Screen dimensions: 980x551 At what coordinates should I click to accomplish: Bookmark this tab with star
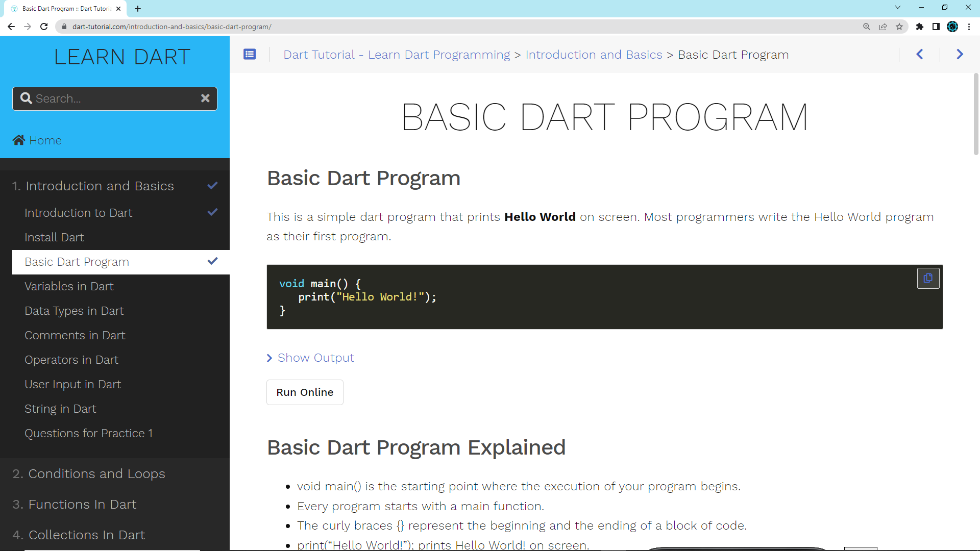coord(899,27)
